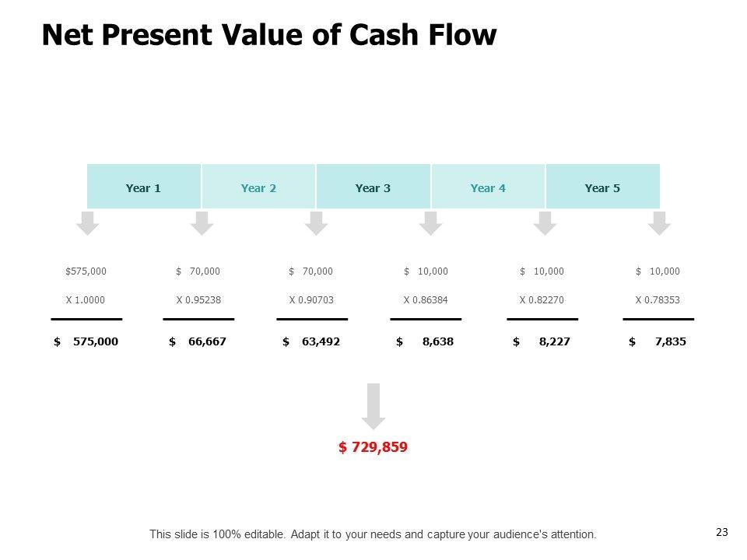Choose the Year 4 timeline box

coord(488,187)
